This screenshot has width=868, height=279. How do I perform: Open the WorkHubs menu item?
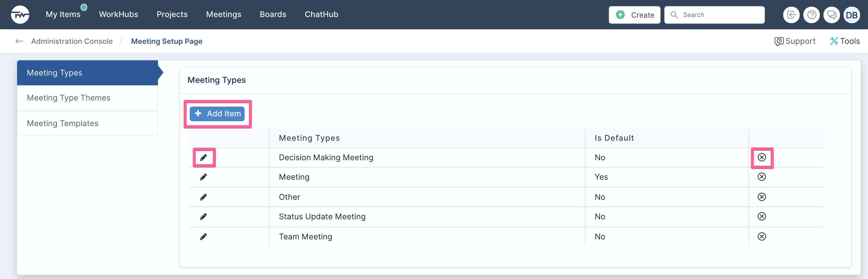[x=118, y=15]
